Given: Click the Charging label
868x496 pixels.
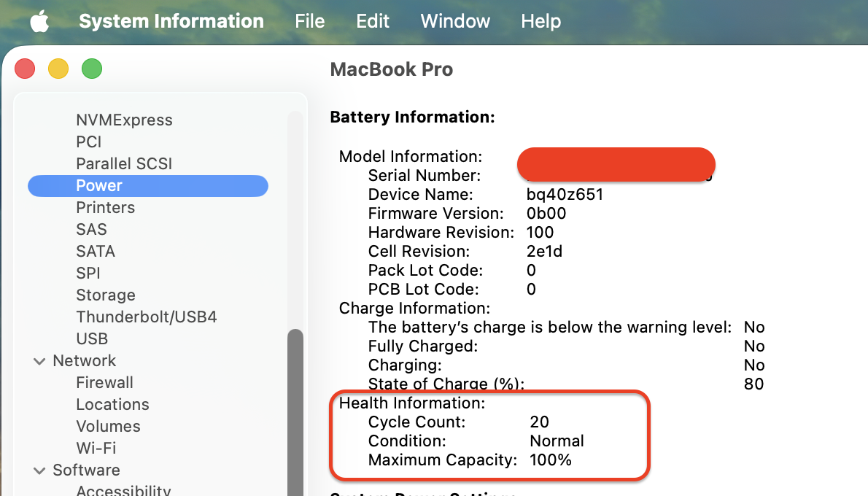Looking at the screenshot, I should pyautogui.click(x=405, y=365).
